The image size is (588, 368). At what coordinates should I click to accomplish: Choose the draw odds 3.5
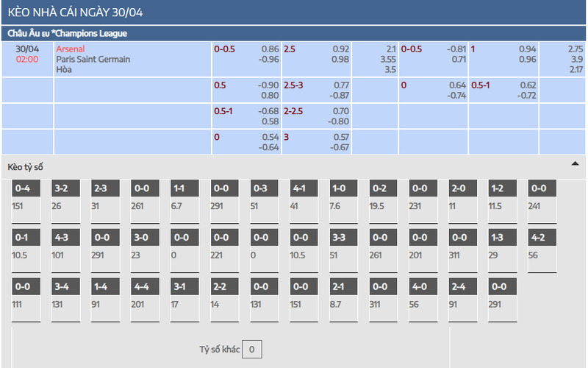(x=390, y=70)
